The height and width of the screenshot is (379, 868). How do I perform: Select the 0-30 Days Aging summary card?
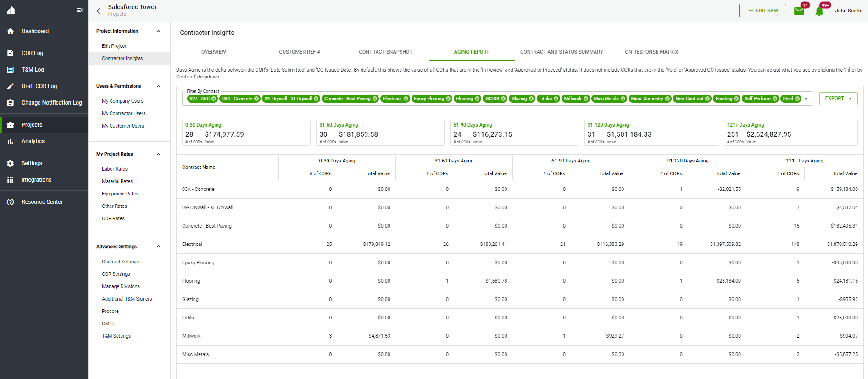pyautogui.click(x=246, y=133)
